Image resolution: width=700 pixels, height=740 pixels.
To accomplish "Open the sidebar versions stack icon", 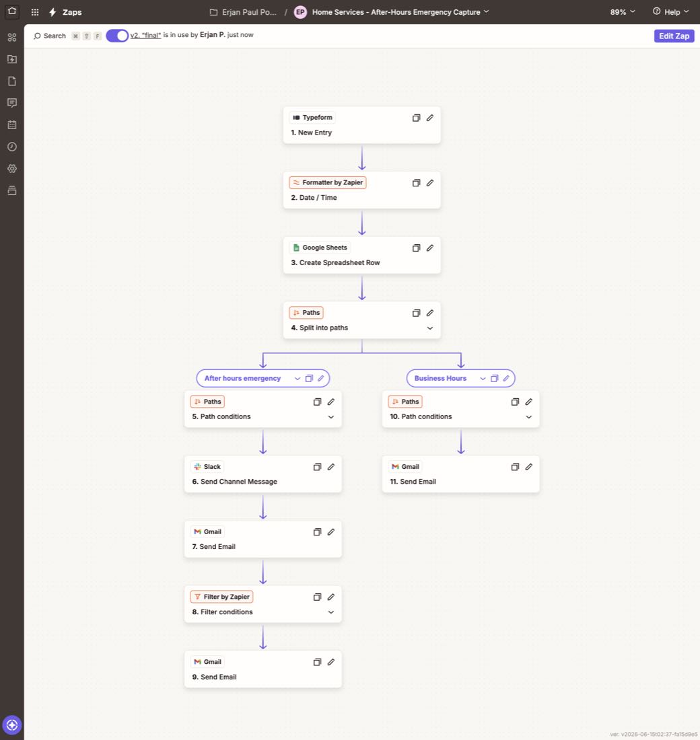I will 12,190.
